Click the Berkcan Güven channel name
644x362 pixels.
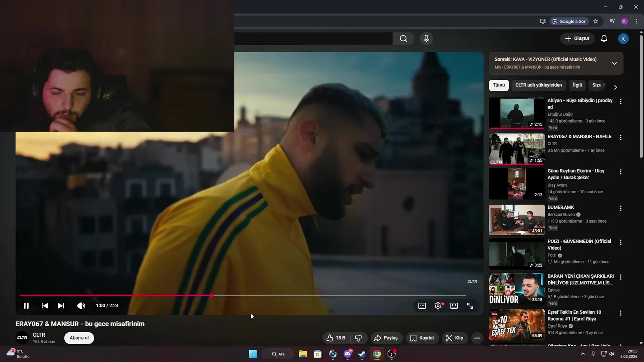tap(561, 214)
